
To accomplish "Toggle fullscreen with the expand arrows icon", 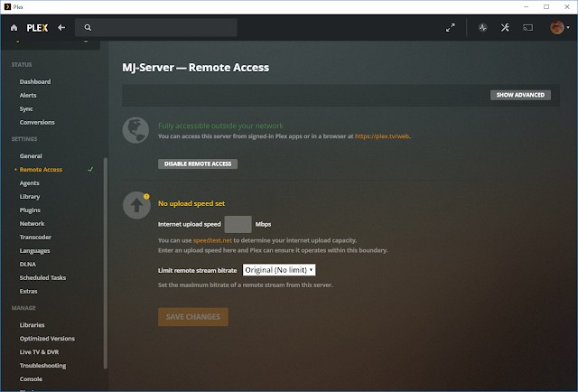I will (x=450, y=28).
